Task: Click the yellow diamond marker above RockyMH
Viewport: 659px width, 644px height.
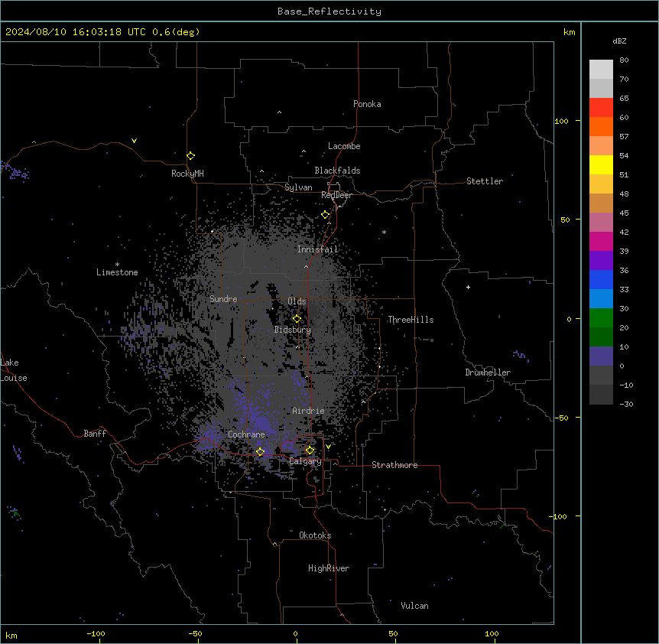Action: (x=191, y=156)
